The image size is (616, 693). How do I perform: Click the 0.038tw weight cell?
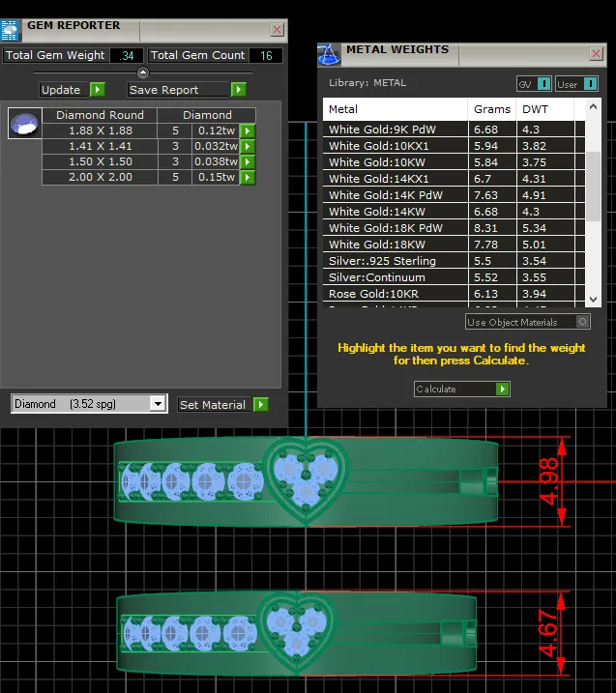[217, 161]
